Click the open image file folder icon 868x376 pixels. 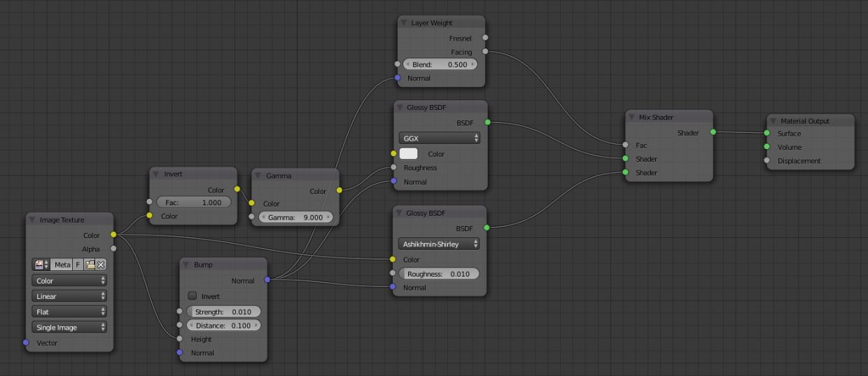pyautogui.click(x=90, y=265)
